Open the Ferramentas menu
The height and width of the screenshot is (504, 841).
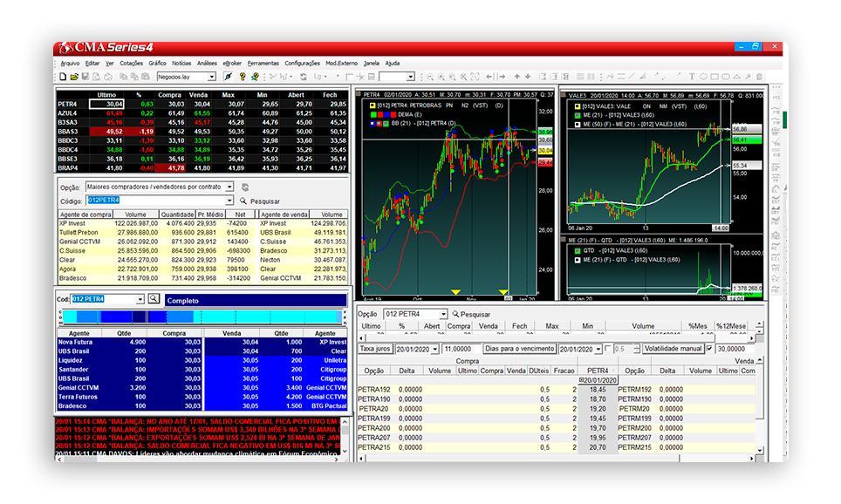(x=263, y=64)
